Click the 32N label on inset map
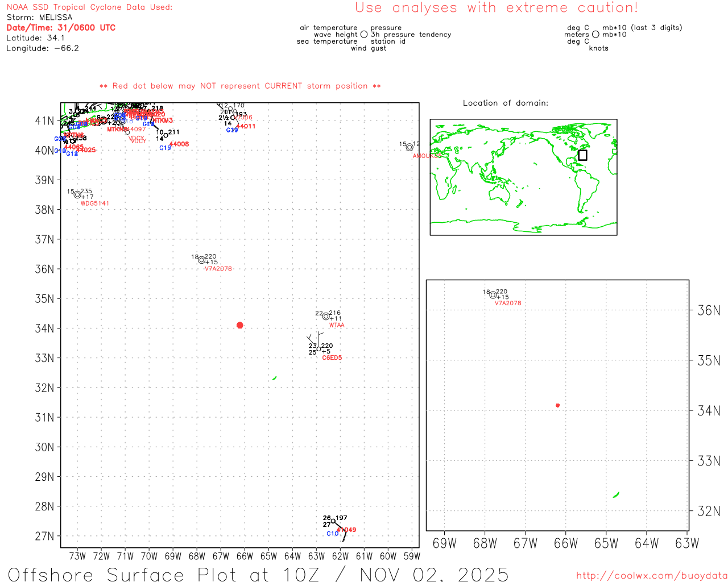 709,511
